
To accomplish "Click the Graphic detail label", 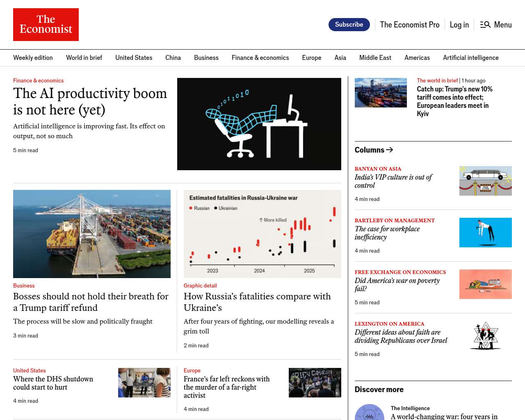I will tap(200, 286).
